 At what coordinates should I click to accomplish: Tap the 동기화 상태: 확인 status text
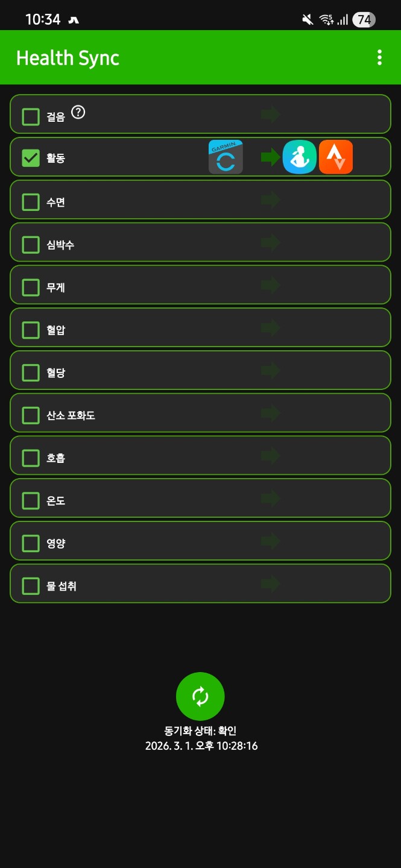200,731
